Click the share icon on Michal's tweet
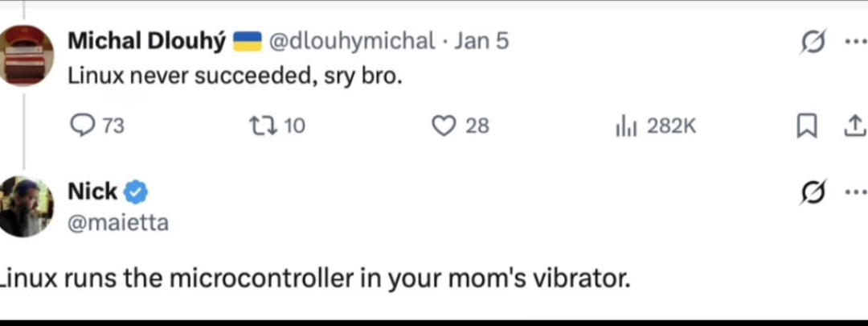The image size is (868, 326). (x=855, y=125)
